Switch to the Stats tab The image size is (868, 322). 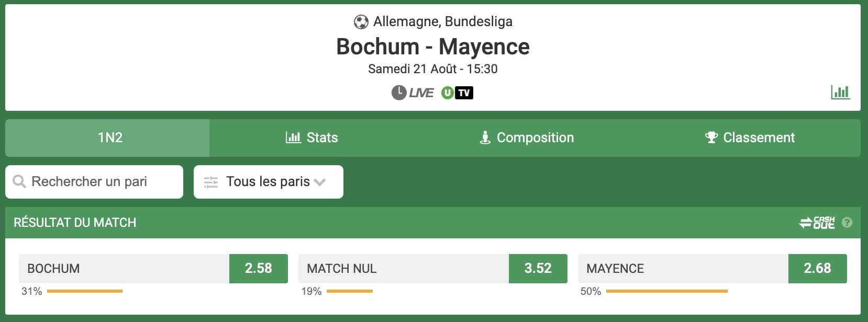[x=311, y=137]
